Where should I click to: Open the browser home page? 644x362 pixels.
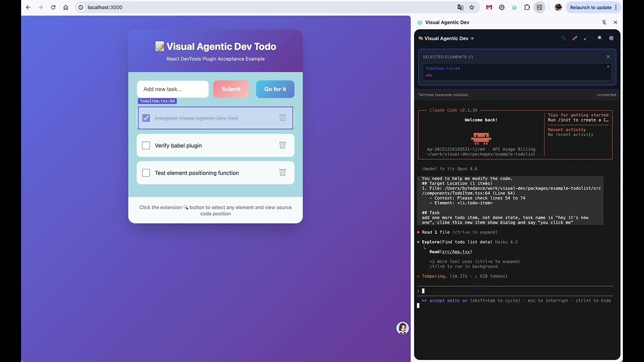point(66,8)
